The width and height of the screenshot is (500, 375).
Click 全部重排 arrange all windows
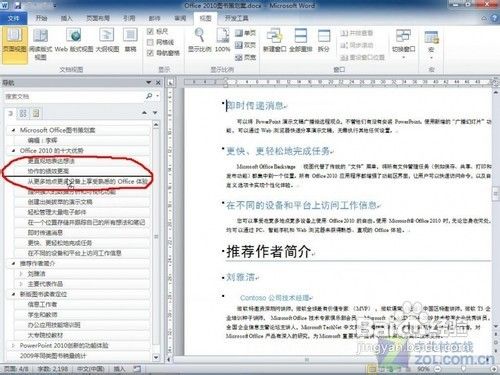click(300, 41)
